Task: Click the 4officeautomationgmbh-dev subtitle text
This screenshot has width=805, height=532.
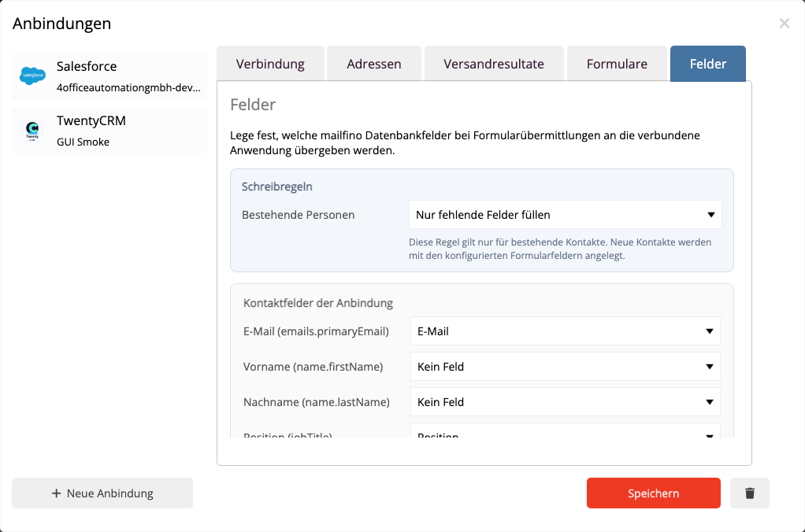Action: (x=128, y=87)
